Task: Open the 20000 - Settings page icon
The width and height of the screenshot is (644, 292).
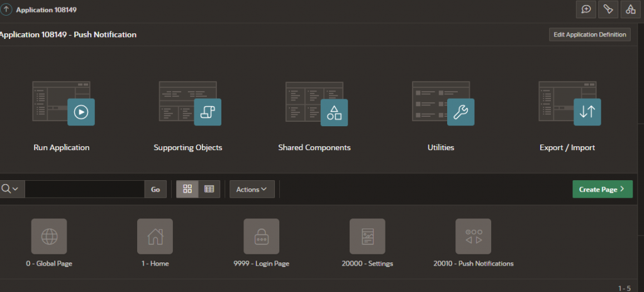Action: point(367,237)
